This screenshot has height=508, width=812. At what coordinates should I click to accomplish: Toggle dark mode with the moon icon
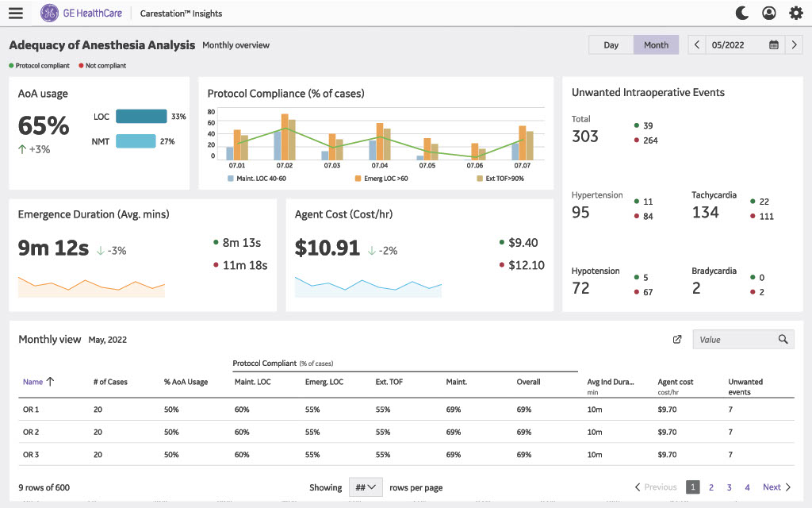tap(741, 13)
